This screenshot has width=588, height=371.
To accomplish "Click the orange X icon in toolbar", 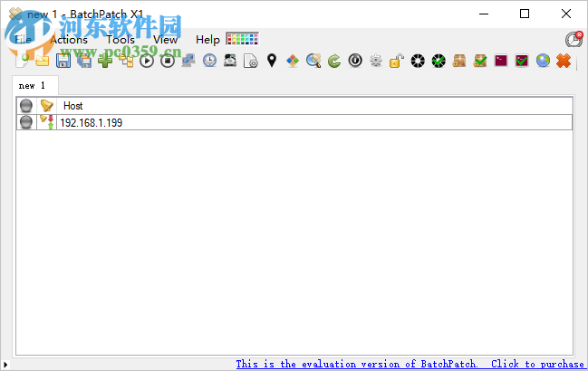I will click(564, 61).
